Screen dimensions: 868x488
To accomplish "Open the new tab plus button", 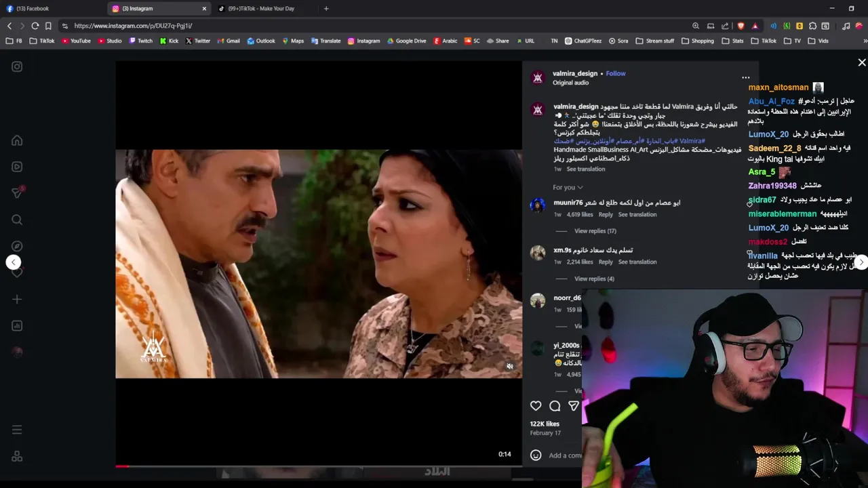I will 326,9.
